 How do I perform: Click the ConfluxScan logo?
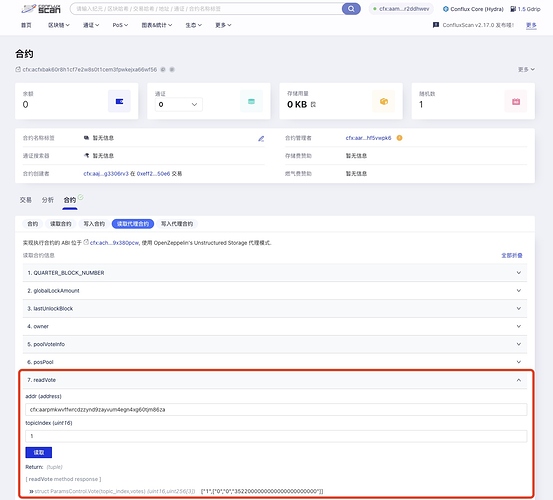[x=41, y=8]
